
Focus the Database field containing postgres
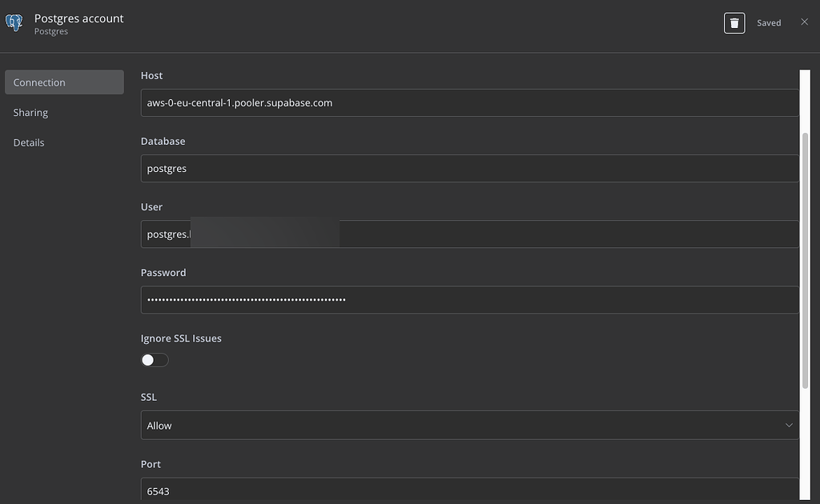[x=468, y=169]
